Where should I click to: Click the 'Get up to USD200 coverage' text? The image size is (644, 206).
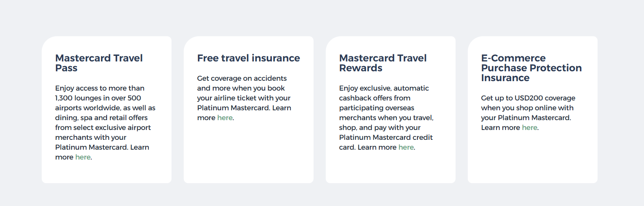click(x=528, y=98)
